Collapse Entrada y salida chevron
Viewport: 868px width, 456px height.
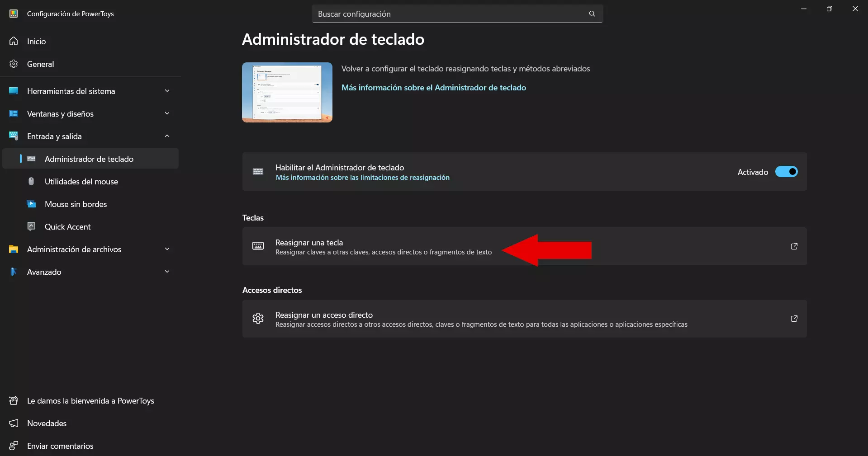pos(167,136)
